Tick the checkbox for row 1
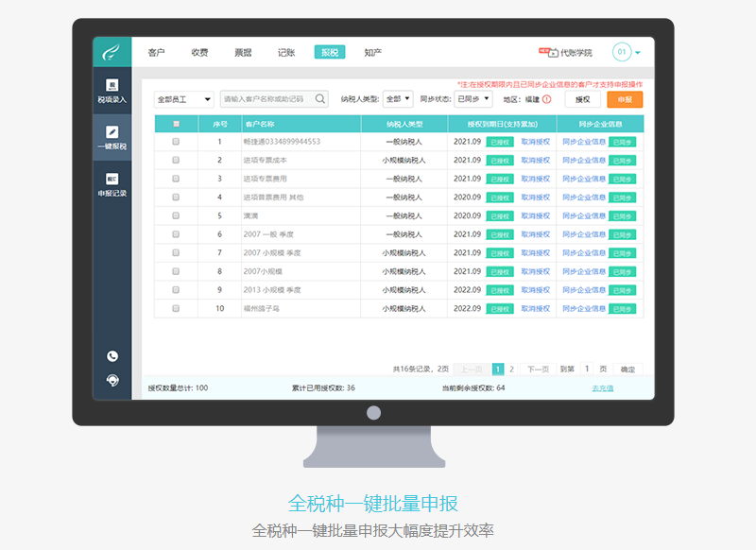The width and height of the screenshot is (756, 550). click(x=176, y=142)
